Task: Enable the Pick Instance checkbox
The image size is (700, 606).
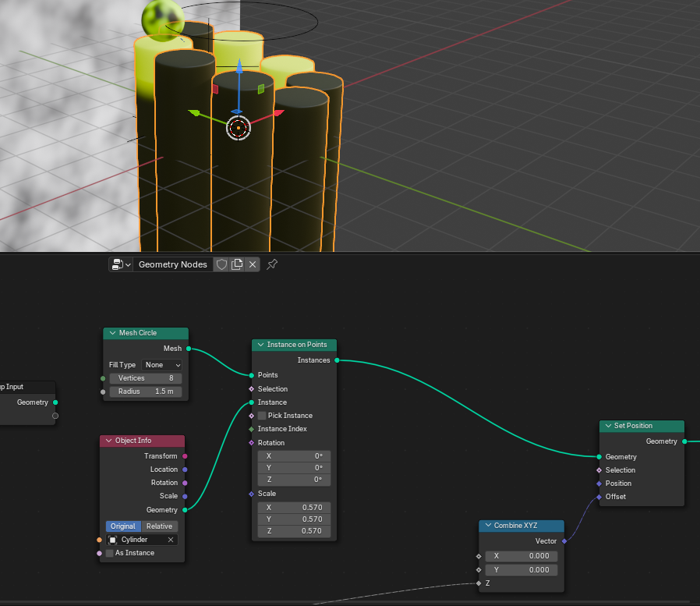Action: 261,416
